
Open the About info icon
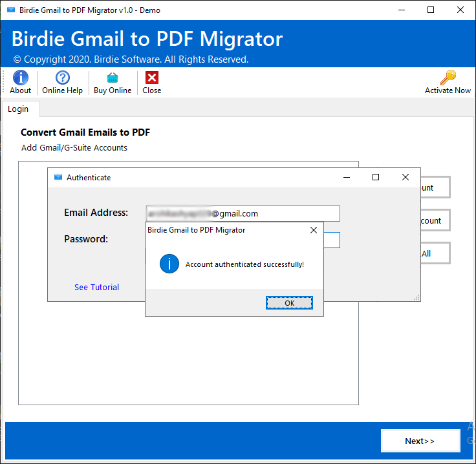20,78
